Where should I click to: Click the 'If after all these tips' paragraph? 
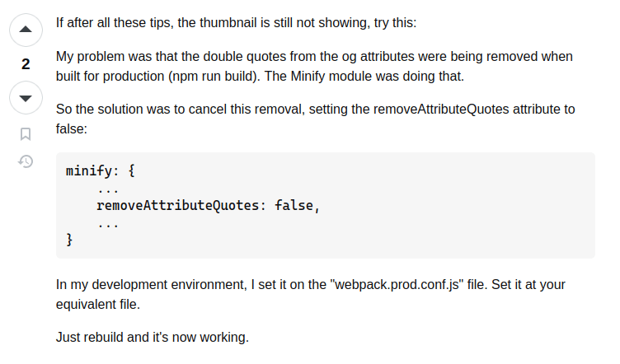tap(236, 22)
